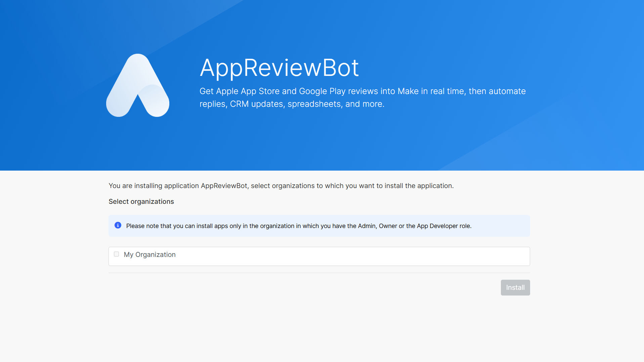This screenshot has height=362, width=644.
Task: Click the My Organization label text
Action: [x=149, y=255]
